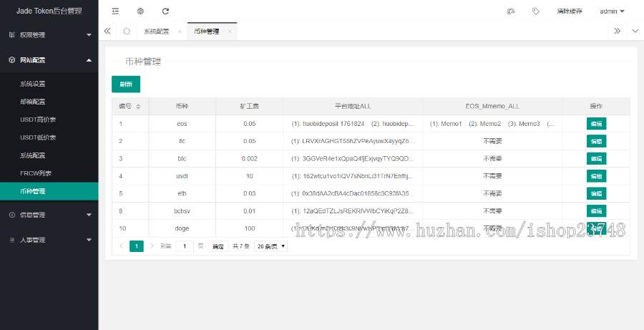The image size is (644, 330).
Task: Click the 信息管理 menu icon
Action: coord(12,215)
